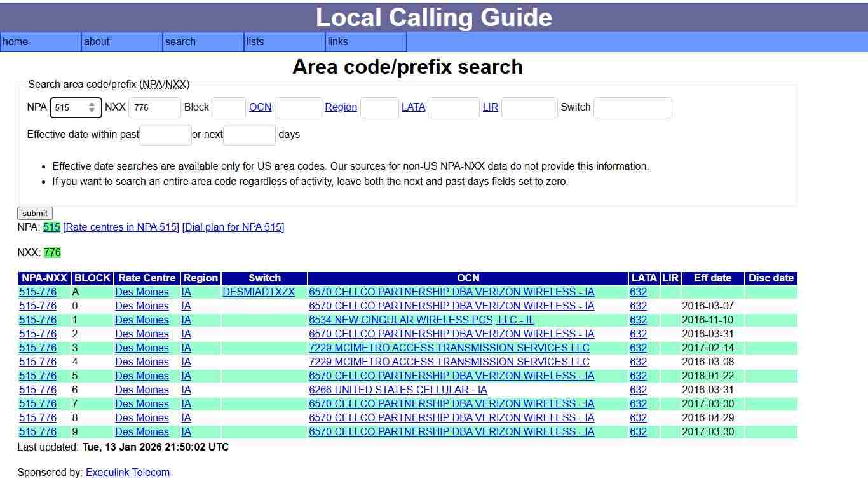Click inside the Switch input field
The height and width of the screenshot is (488, 868).
point(632,107)
